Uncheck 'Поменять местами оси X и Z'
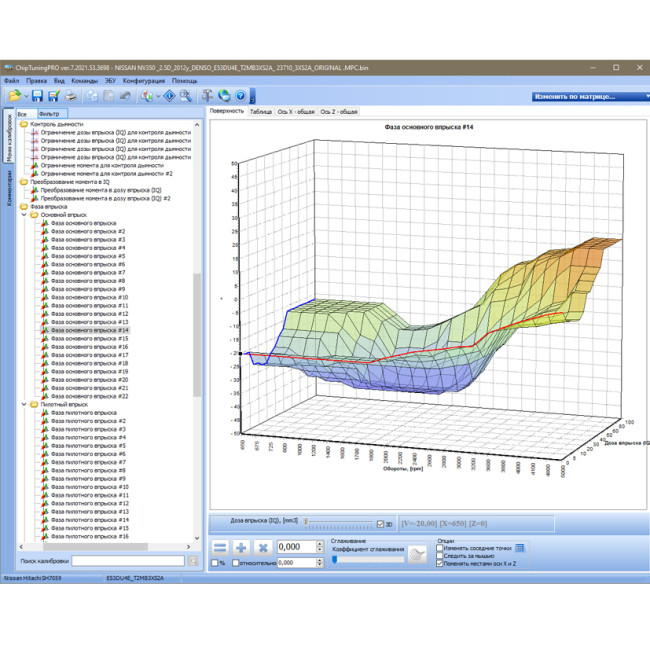Viewport: 650px width, 650px height. pos(440,563)
